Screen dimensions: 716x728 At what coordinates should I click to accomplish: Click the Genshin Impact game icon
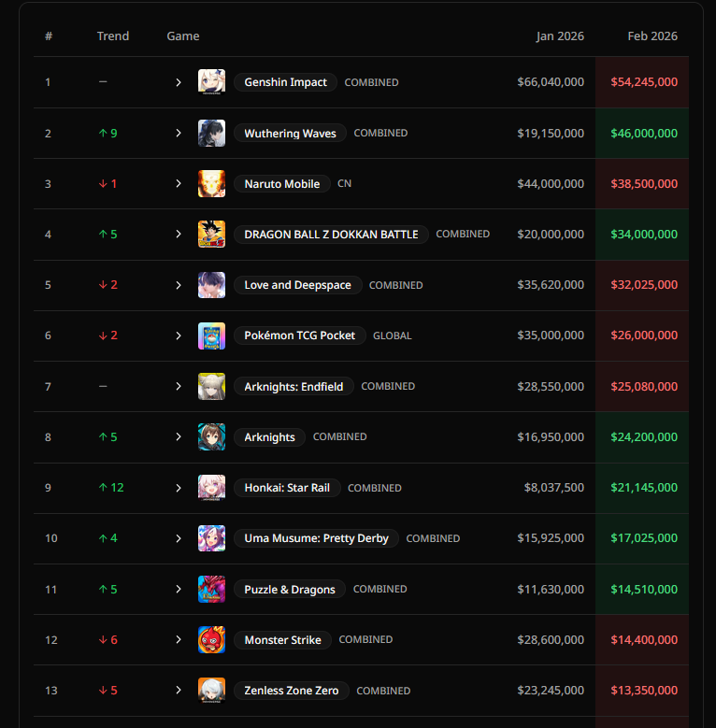pyautogui.click(x=212, y=82)
